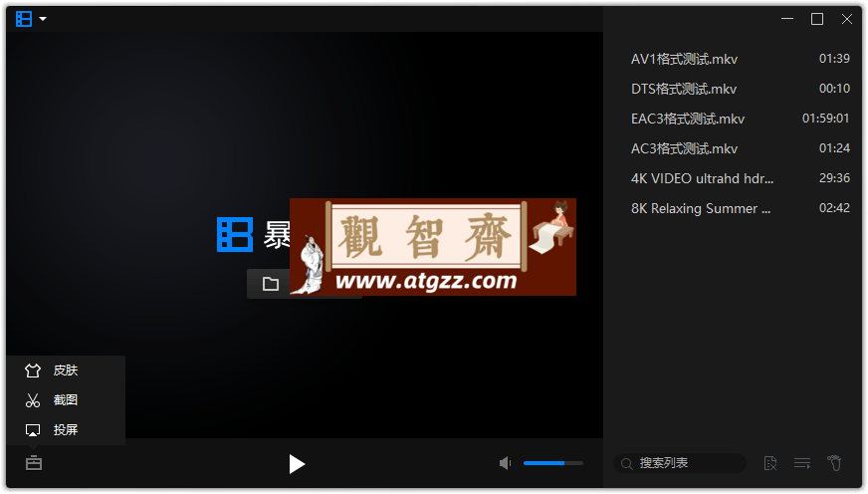This screenshot has height=494, width=868.
Task: Open the toolbox icon in bottom bar
Action: pyautogui.click(x=34, y=462)
